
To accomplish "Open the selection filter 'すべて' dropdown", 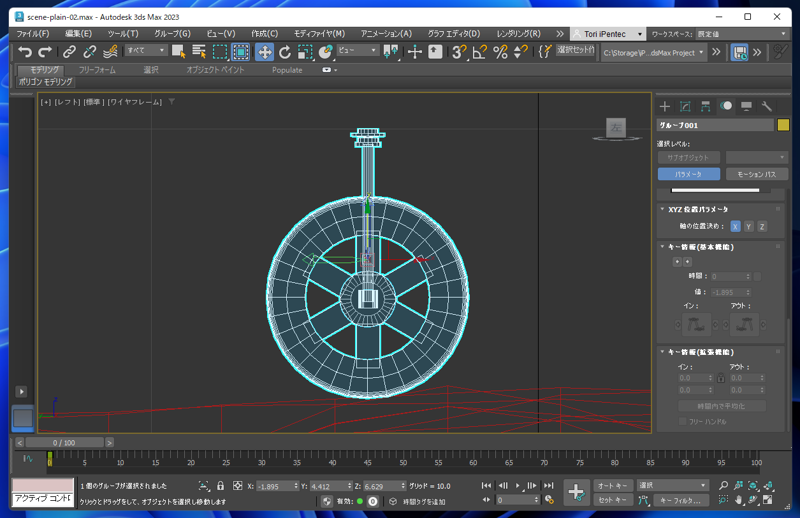I will click(145, 50).
